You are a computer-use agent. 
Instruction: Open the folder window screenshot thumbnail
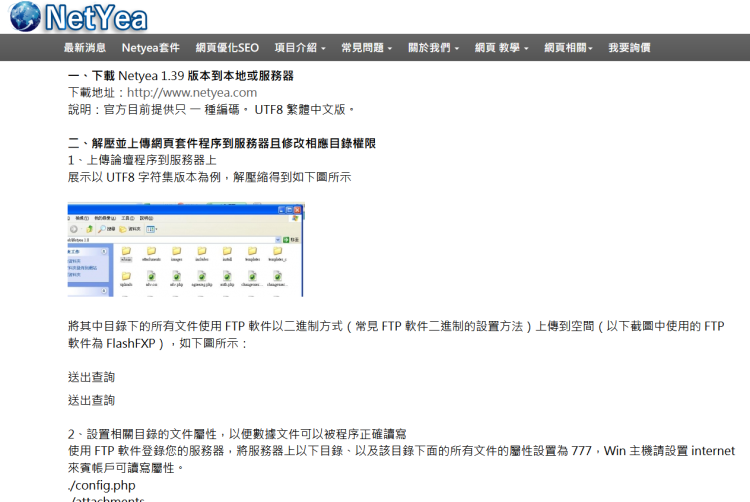[186, 250]
